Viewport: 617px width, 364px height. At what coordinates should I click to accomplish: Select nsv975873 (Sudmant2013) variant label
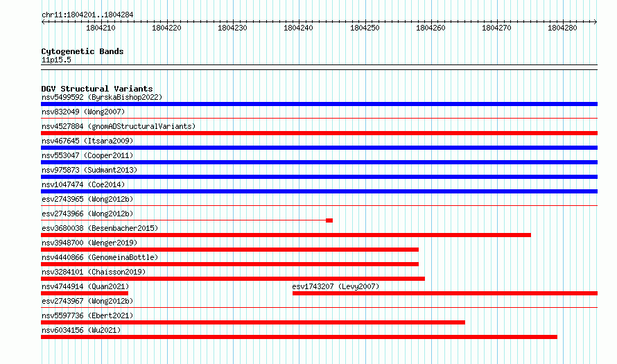point(89,170)
